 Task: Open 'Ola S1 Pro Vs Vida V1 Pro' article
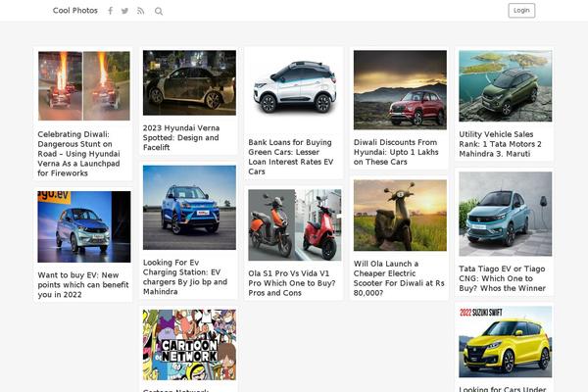click(x=292, y=283)
